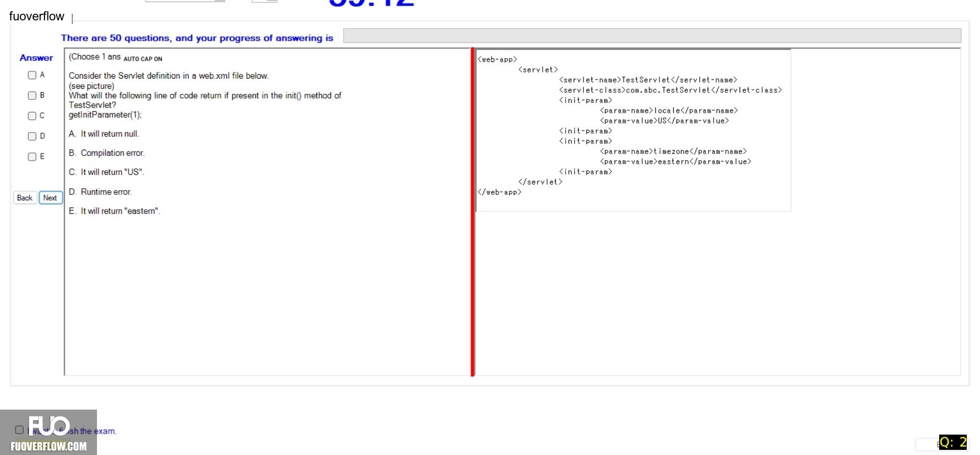Screen dimensions: 980x455
Task: Click the fuoverflow title text
Action: (x=37, y=16)
